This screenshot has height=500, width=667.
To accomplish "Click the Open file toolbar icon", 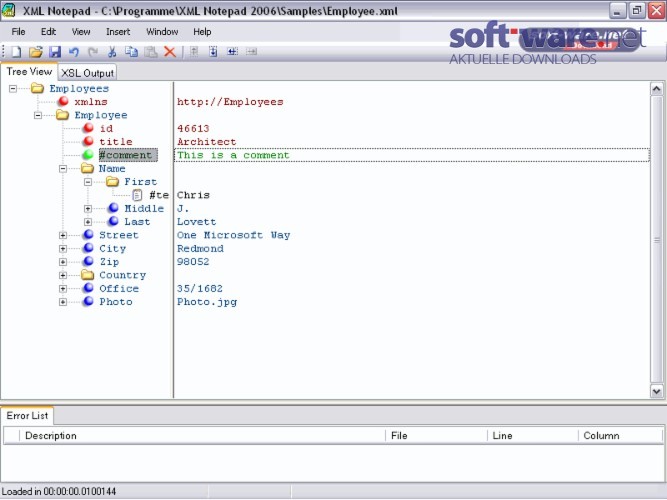I will click(x=36, y=52).
